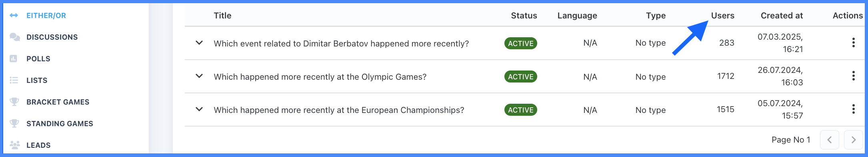This screenshot has width=868, height=157.
Task: Open actions menu for Dimitar Berbatov row
Action: [x=853, y=43]
